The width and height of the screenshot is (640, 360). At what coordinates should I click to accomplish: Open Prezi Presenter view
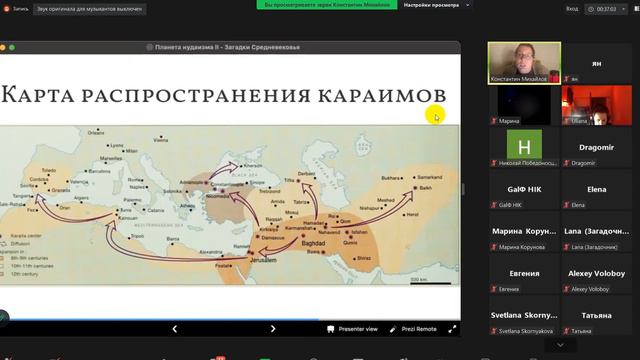[353, 329]
